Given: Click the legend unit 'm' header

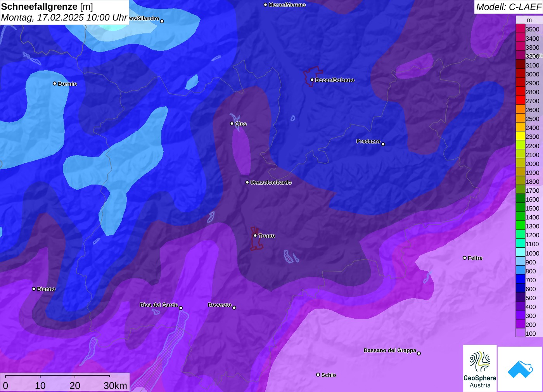Looking at the screenshot, I should [529, 20].
